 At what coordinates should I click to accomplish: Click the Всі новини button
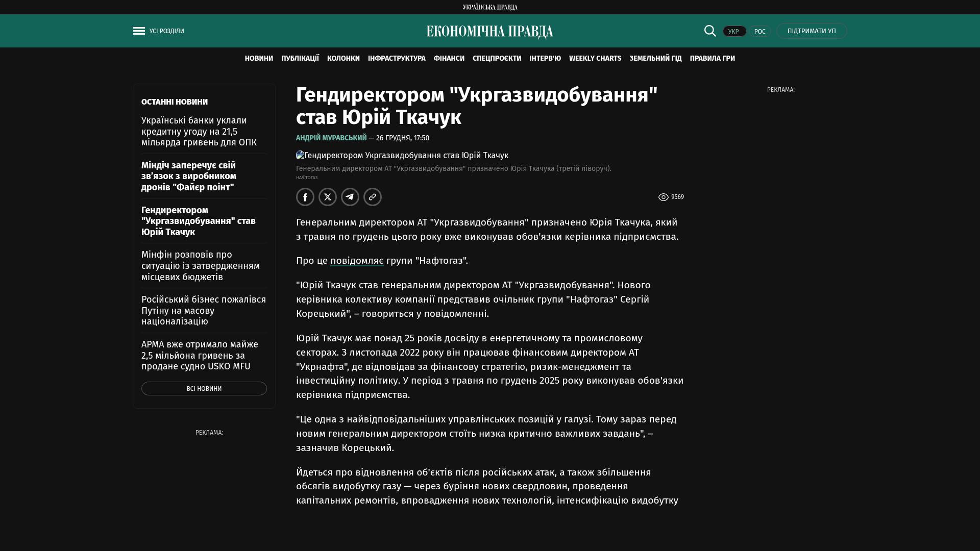click(204, 388)
